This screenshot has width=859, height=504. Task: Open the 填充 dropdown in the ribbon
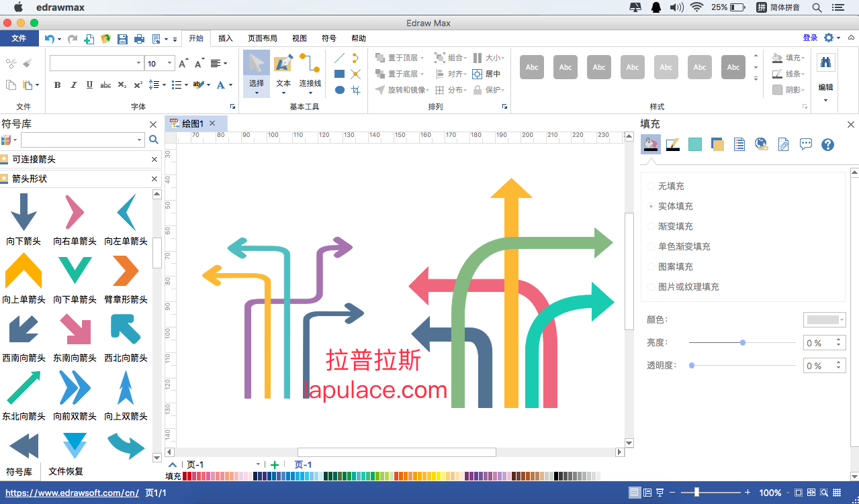(788, 58)
